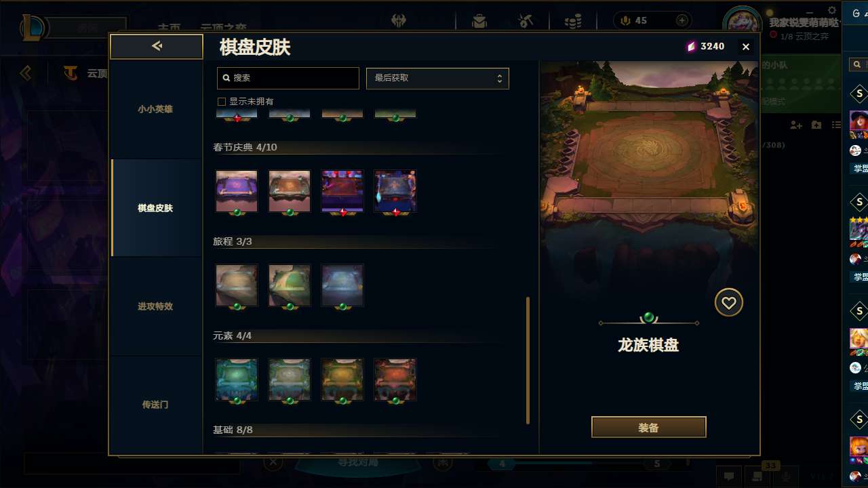The image size is (868, 488).
Task: Click the purple star shards currency icon
Action: pos(691,46)
